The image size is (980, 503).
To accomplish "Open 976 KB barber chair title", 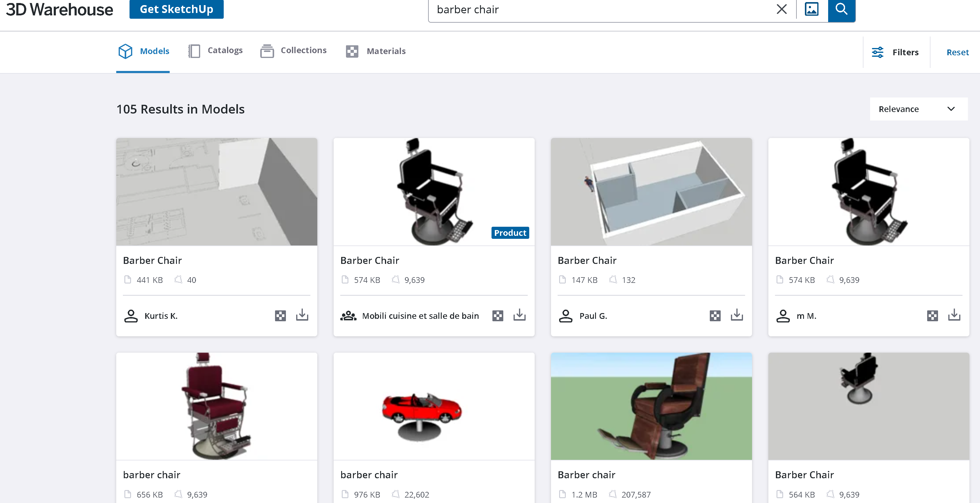I will [369, 474].
